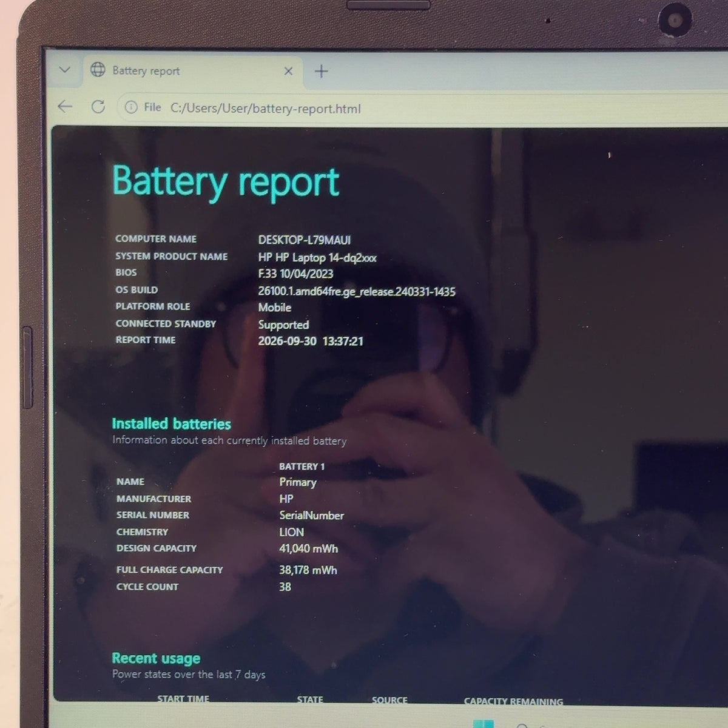View site information via File info icon
Viewport: 728px width, 728px height.
coord(130,107)
